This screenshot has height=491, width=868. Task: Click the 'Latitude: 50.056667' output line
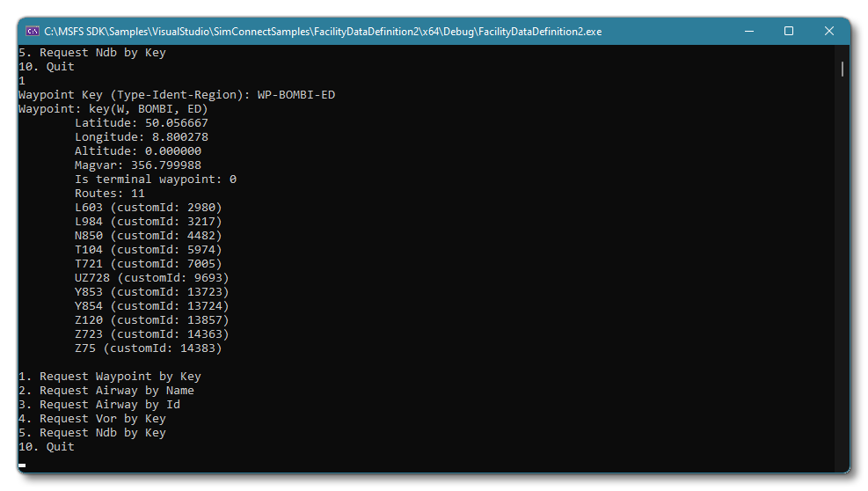tap(142, 123)
